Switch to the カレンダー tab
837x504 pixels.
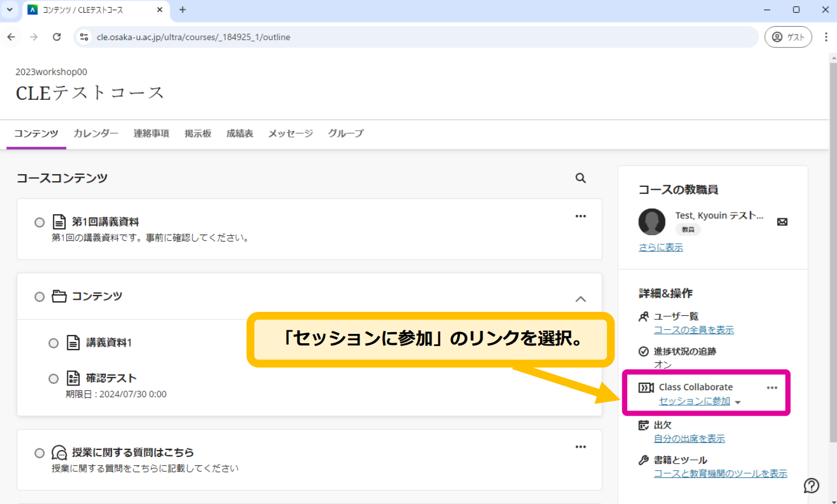coord(96,134)
